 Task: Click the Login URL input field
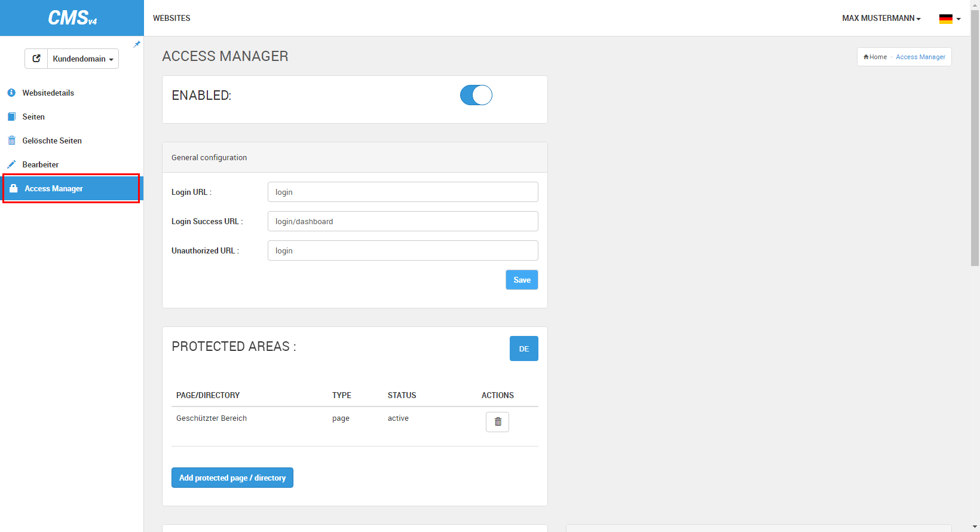click(x=403, y=192)
